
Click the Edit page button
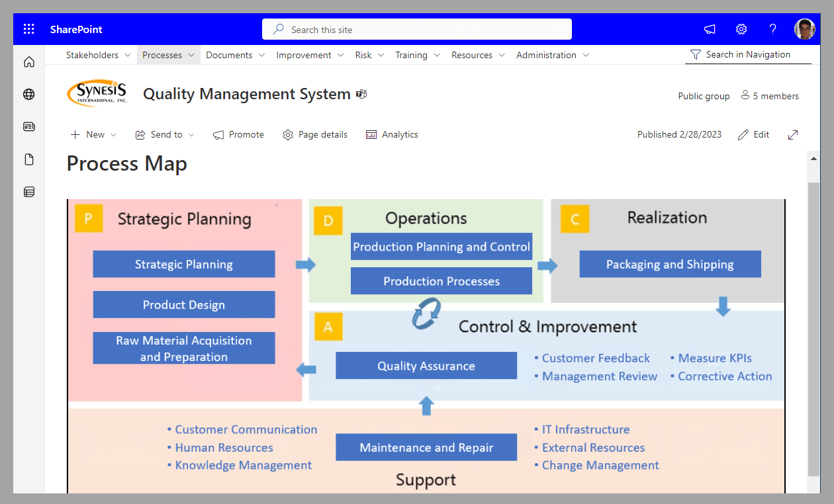point(754,135)
